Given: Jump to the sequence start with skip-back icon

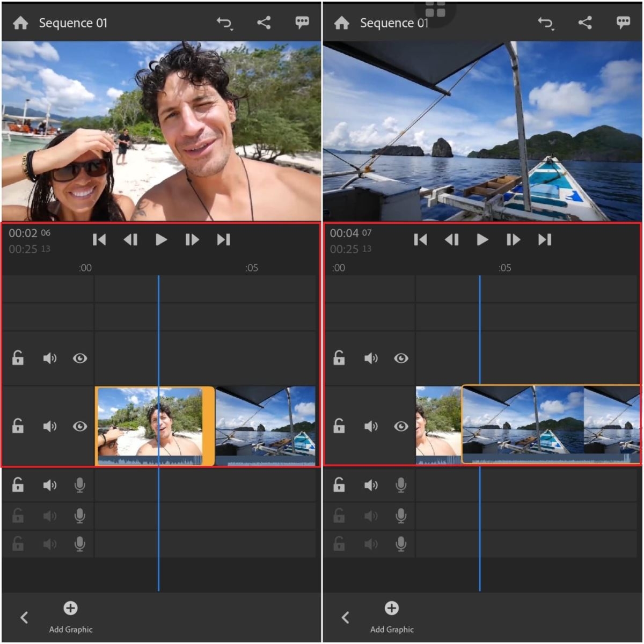Looking at the screenshot, I should 99,240.
